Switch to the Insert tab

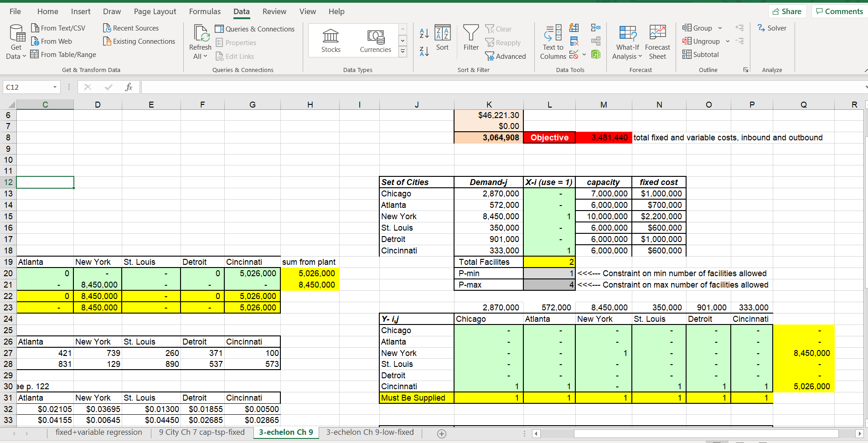pyautogui.click(x=81, y=11)
